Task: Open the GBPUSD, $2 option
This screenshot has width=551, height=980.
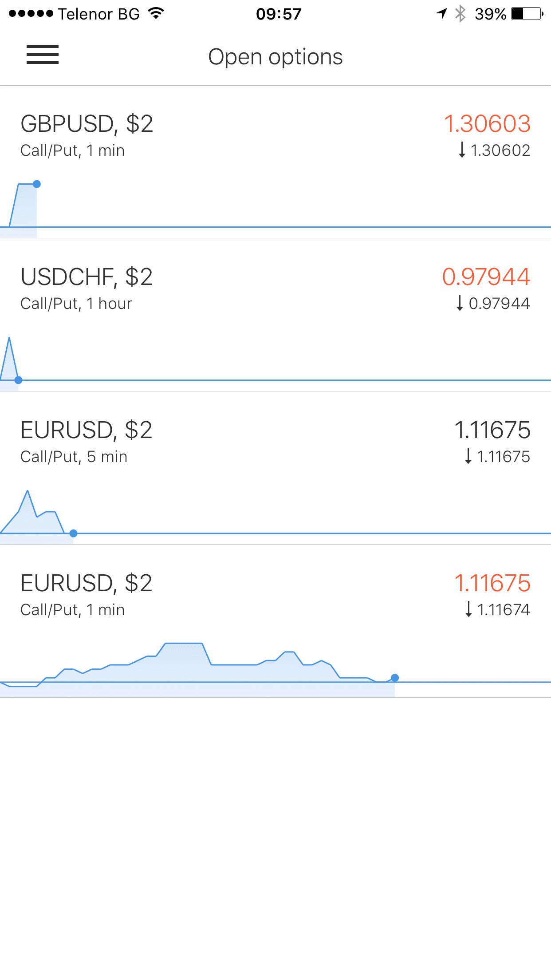Action: (87, 124)
